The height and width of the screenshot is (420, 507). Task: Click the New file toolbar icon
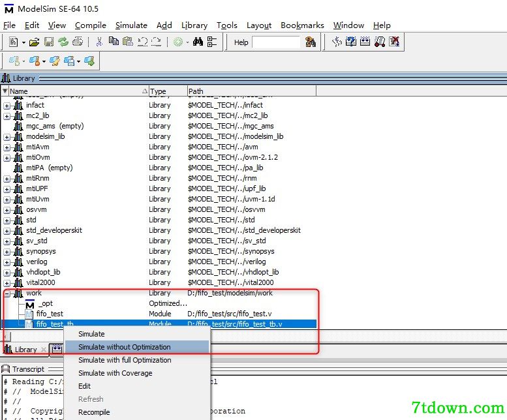pos(13,42)
